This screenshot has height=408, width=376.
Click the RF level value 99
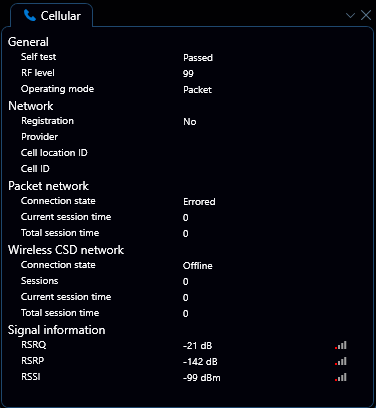[x=188, y=74]
